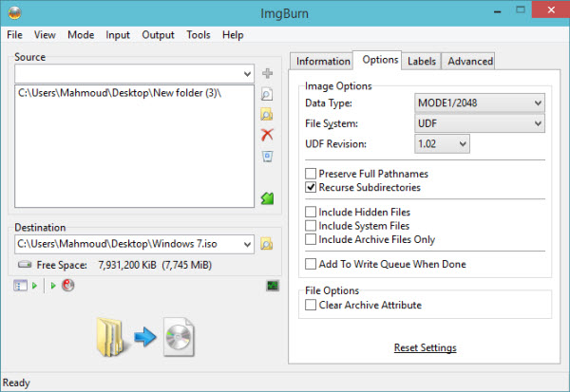Viewport: 570px width, 392px height.
Task: Click the recycle bin clear list icon
Action: 267,157
